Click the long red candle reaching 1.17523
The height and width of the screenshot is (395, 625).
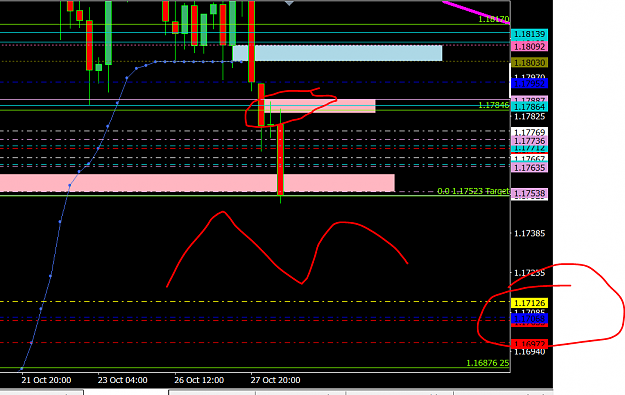[281, 159]
